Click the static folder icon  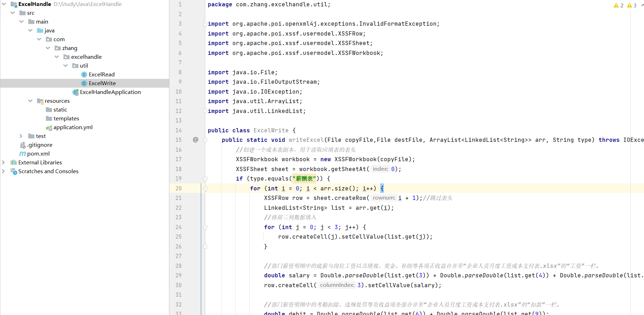click(49, 110)
